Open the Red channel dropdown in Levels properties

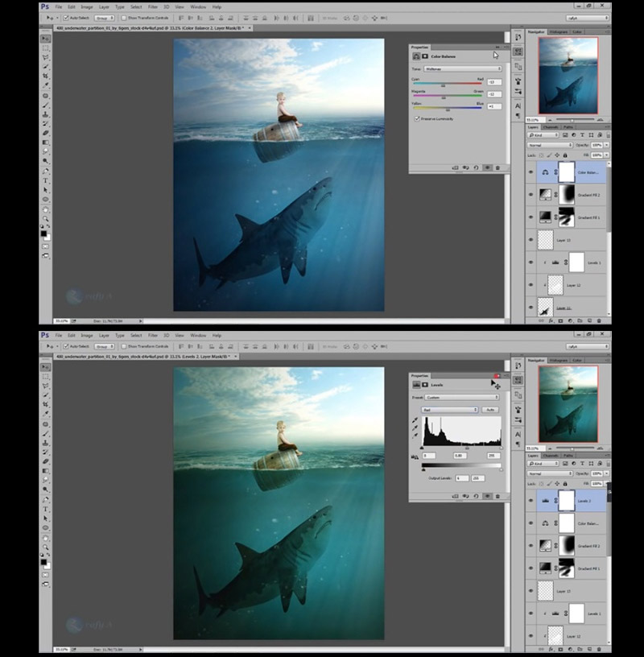449,410
